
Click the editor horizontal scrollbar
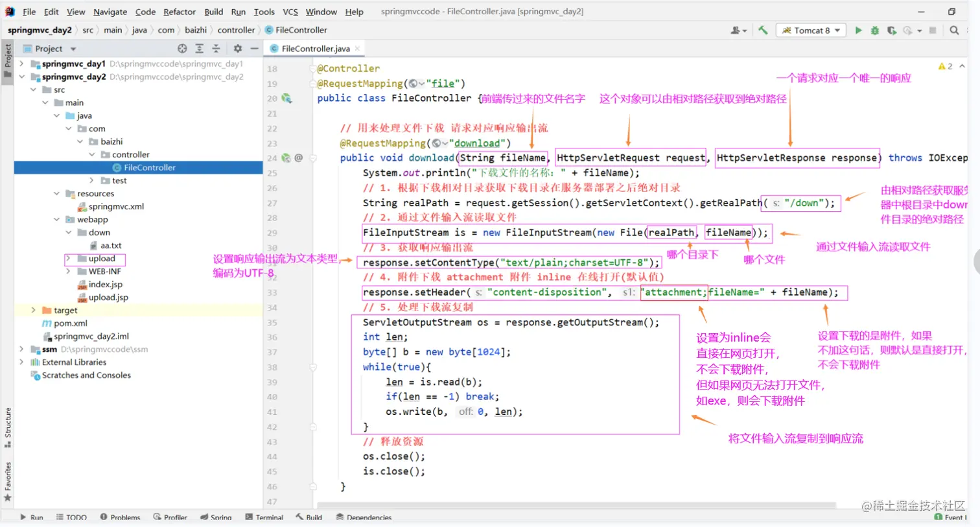[576, 505]
